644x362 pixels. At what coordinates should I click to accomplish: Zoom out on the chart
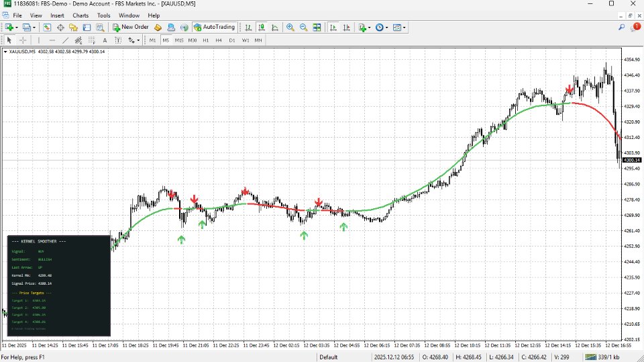point(303,27)
